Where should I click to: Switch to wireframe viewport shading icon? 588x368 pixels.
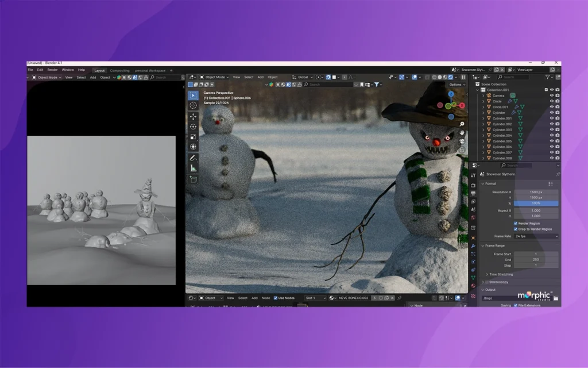click(434, 77)
